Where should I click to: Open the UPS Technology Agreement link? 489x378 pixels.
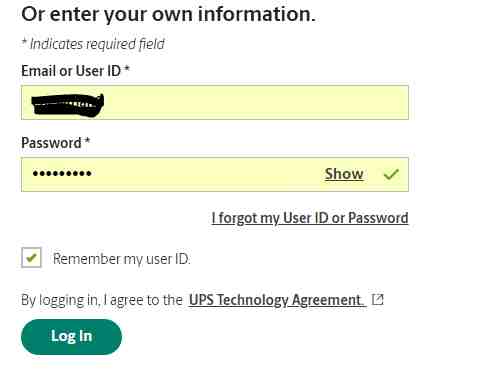(x=275, y=300)
